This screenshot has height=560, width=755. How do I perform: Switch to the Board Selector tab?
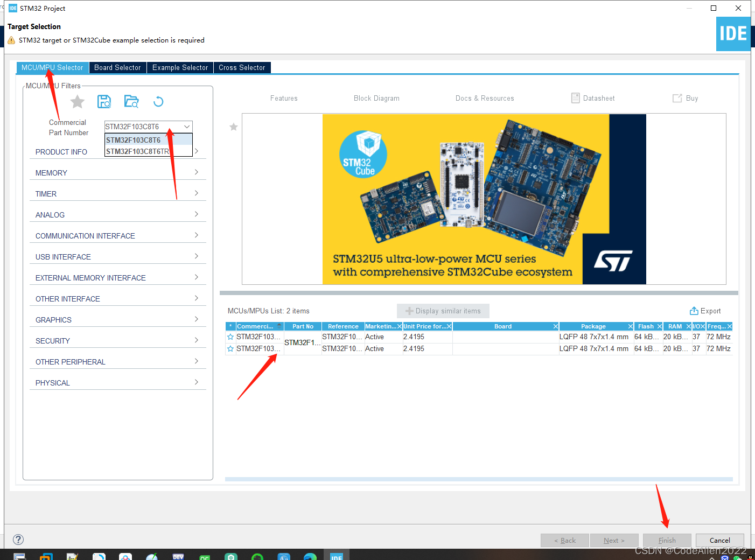[x=117, y=67]
